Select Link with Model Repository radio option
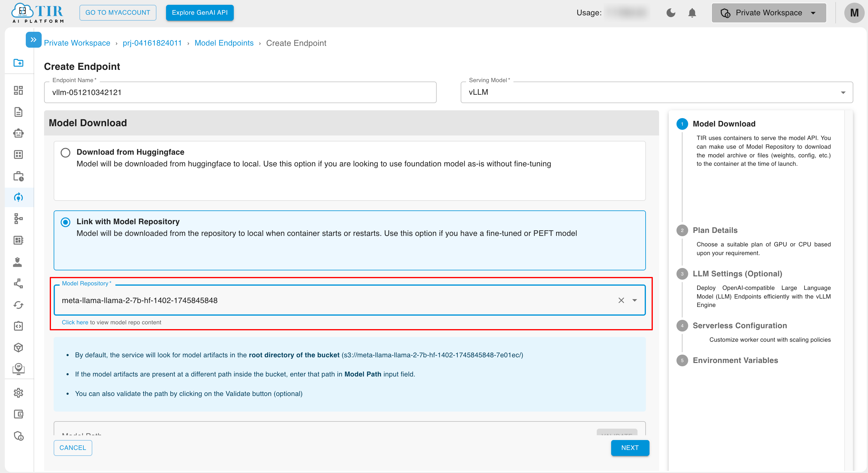868x473 pixels. 65,222
